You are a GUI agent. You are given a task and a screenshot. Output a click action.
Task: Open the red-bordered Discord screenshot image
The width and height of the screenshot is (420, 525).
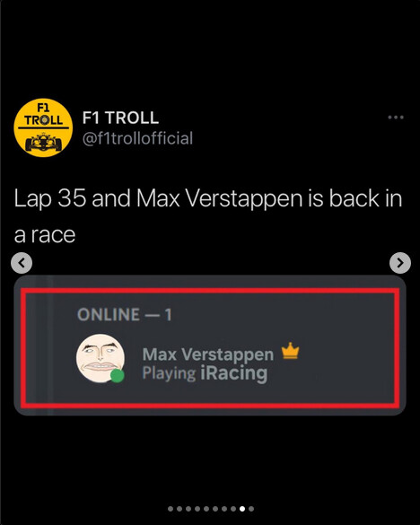click(x=210, y=348)
